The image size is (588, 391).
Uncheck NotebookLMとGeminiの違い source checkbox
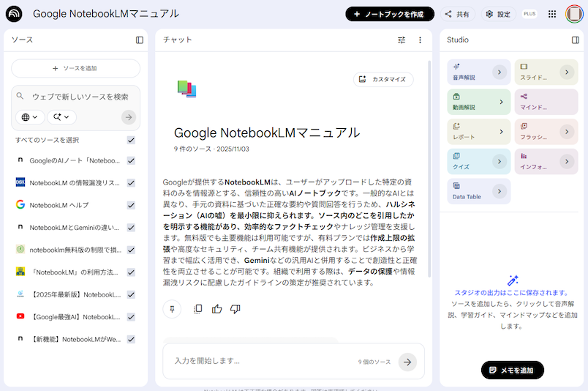pos(131,228)
